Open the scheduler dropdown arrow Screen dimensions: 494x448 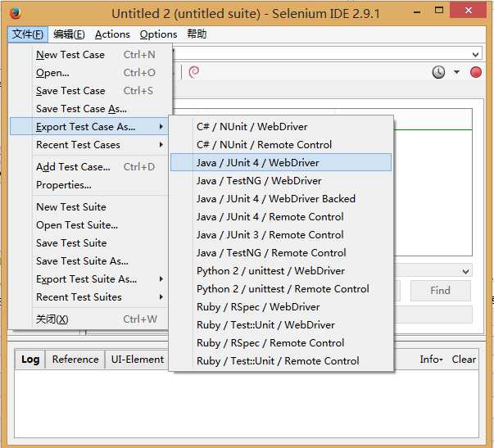pos(456,72)
